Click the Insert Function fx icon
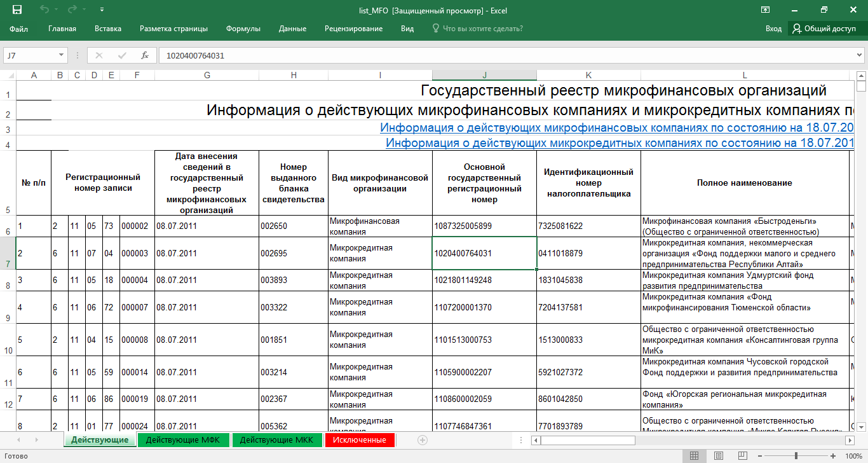868x463 pixels. 145,55
